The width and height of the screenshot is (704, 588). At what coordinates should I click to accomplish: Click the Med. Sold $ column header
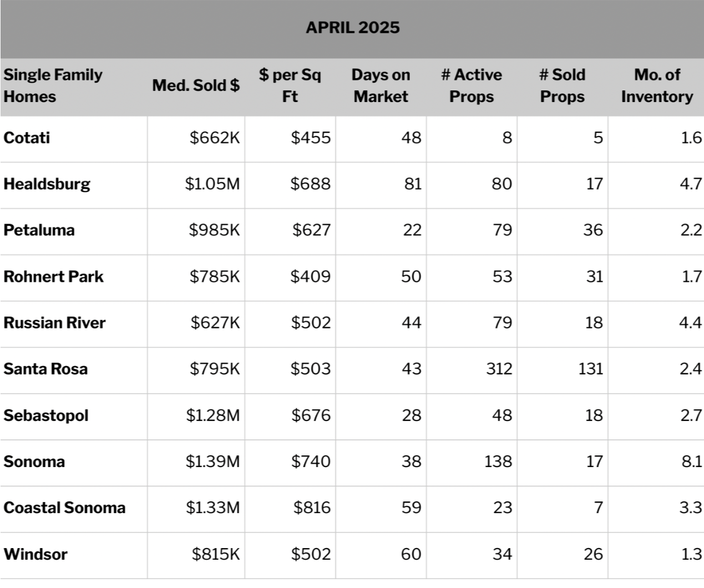tap(196, 85)
